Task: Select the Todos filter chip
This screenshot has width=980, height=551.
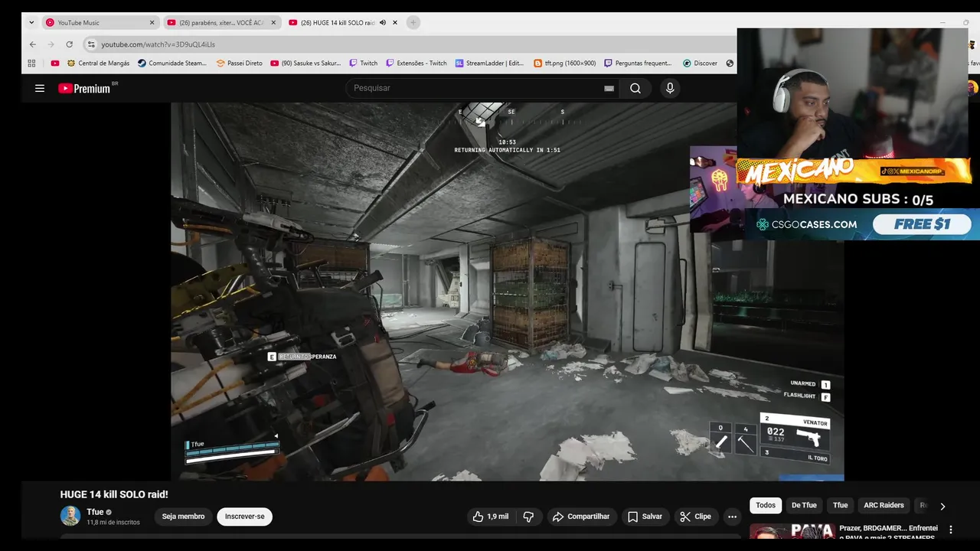Action: coord(766,505)
